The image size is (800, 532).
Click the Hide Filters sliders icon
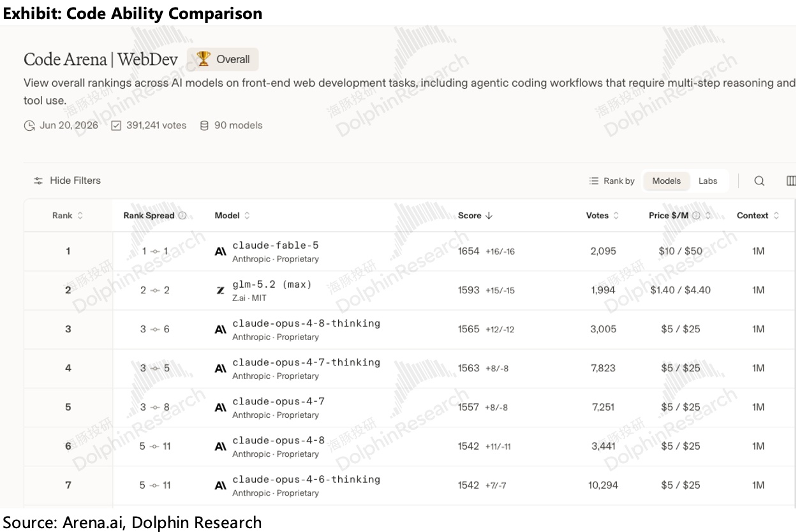click(x=38, y=181)
